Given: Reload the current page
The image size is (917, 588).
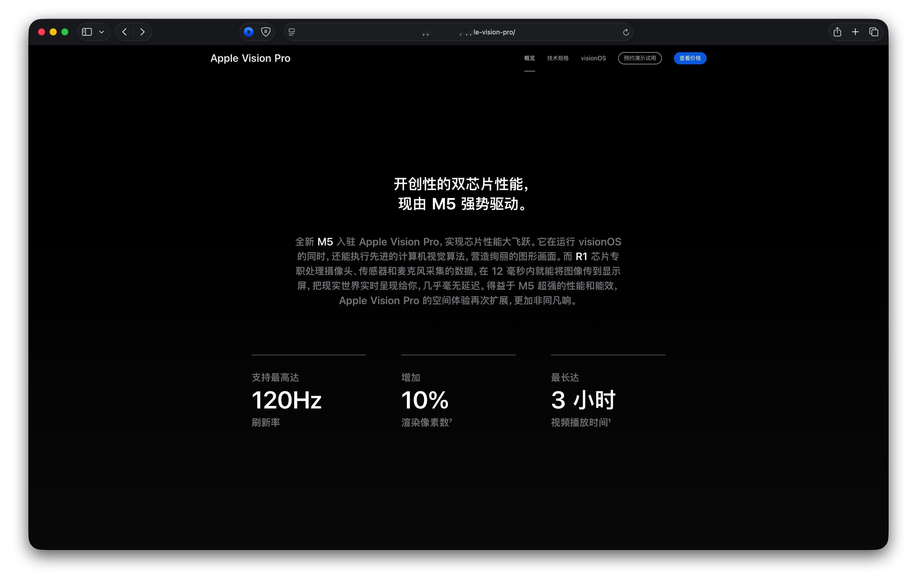Looking at the screenshot, I should (x=626, y=32).
